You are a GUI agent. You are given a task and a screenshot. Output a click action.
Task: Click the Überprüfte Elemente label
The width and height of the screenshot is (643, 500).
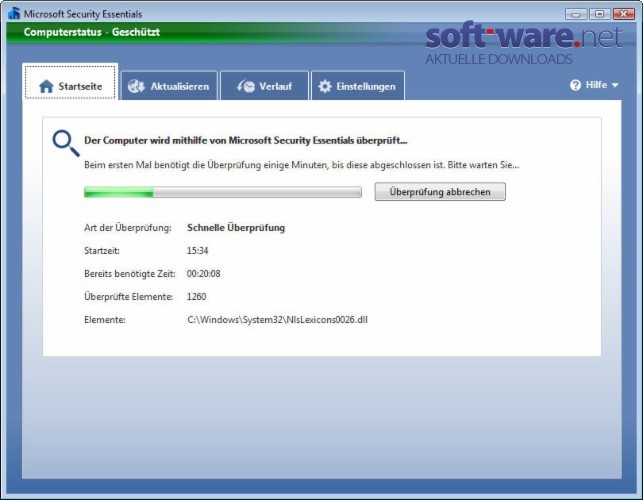[128, 297]
